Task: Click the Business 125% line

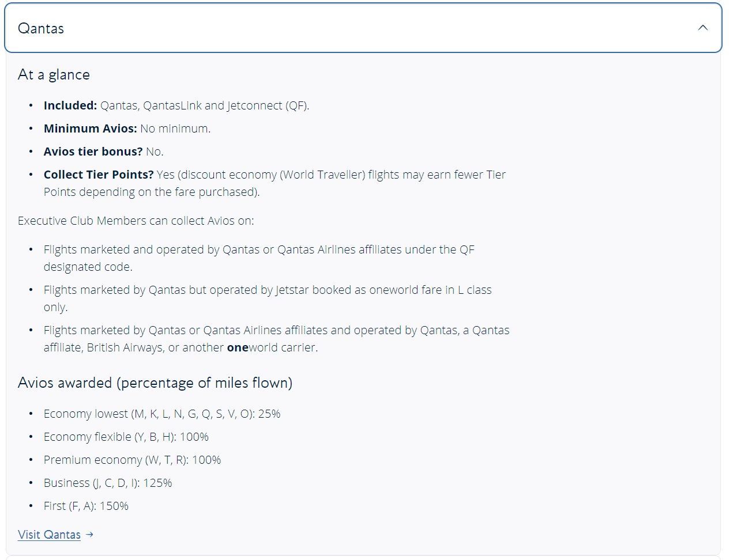Action: (x=108, y=483)
